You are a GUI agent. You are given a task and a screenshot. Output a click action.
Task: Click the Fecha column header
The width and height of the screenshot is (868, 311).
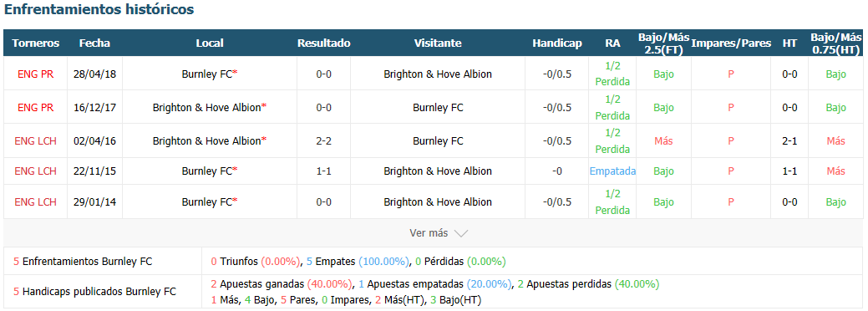[x=94, y=43]
